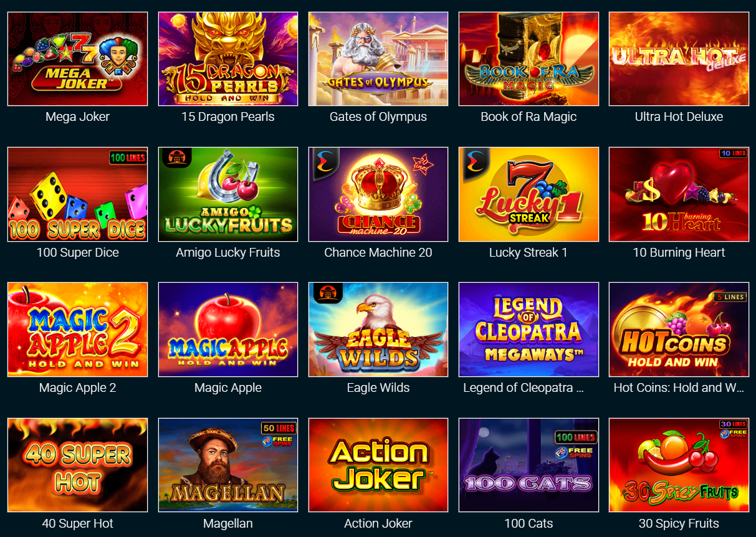Click the 10 Lines badge on Burning Heart
This screenshot has width=756, height=537.
pos(732,153)
